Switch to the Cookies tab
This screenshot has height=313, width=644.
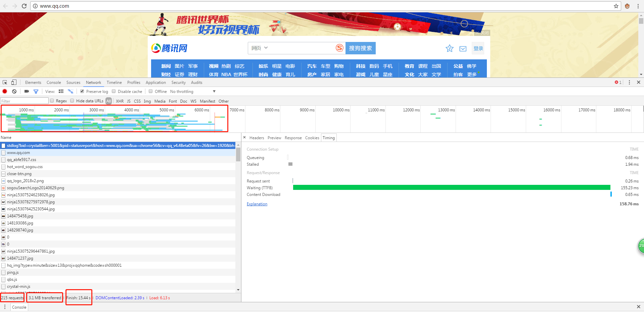coord(312,138)
